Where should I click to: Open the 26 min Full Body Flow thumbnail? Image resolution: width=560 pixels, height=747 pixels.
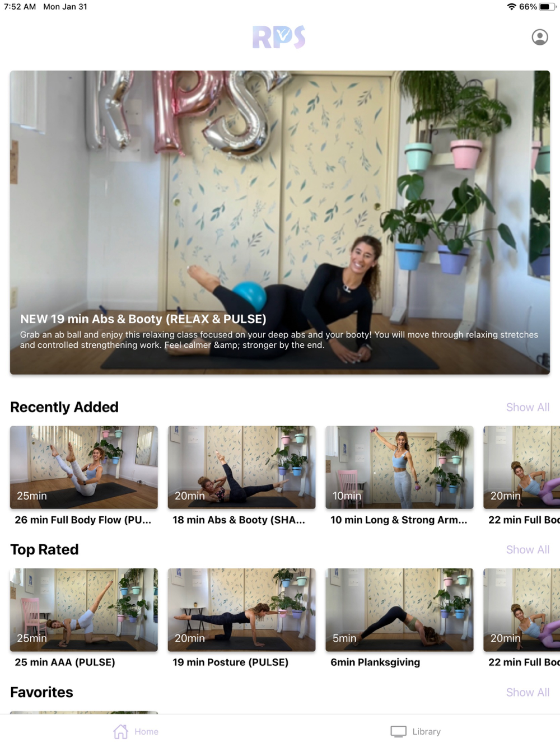84,467
